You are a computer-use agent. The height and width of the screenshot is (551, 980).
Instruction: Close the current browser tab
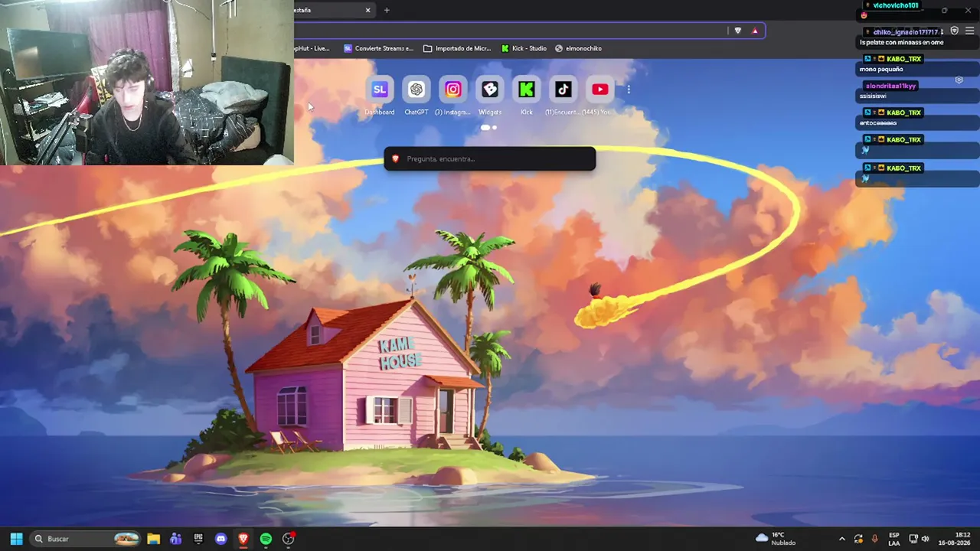click(367, 10)
